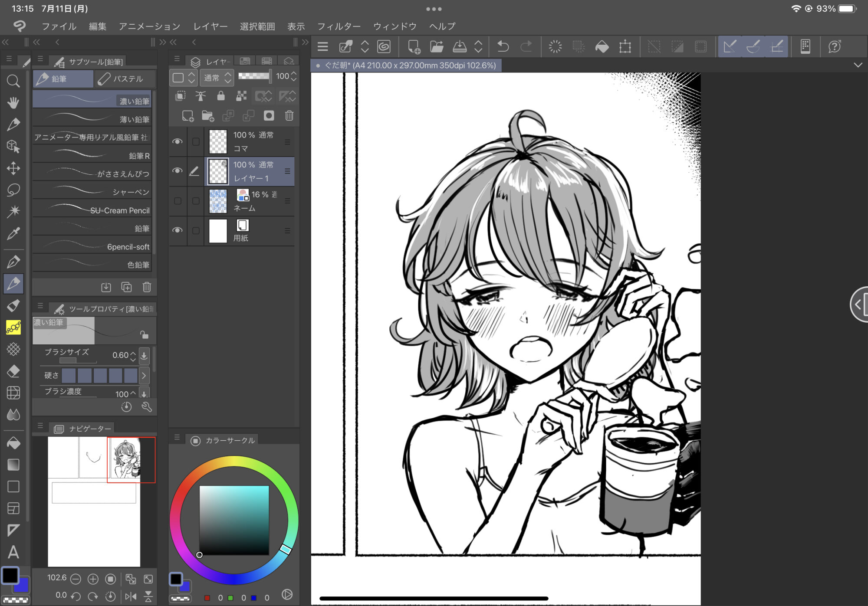Choose the Eyedropper tool
868x606 pixels.
(13, 234)
